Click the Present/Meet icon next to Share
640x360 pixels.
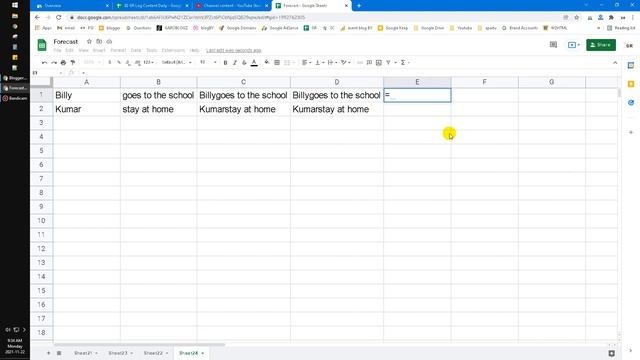pos(573,44)
